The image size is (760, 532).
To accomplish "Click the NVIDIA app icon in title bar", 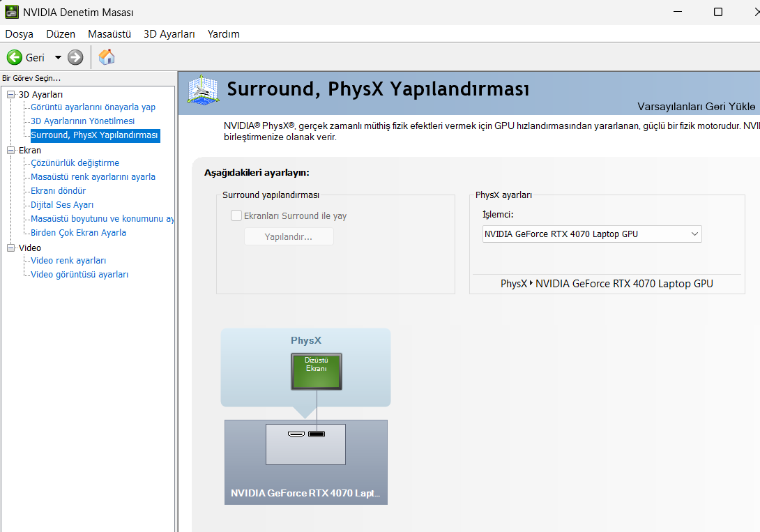I will coord(12,12).
